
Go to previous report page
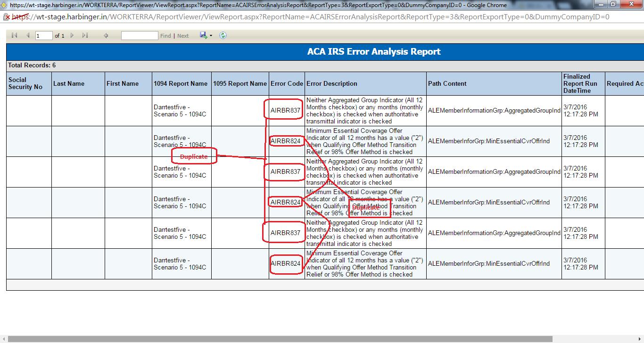pyautogui.click(x=27, y=35)
